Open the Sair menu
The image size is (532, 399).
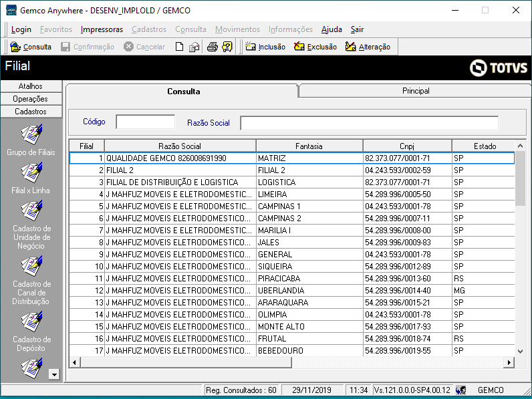[358, 29]
